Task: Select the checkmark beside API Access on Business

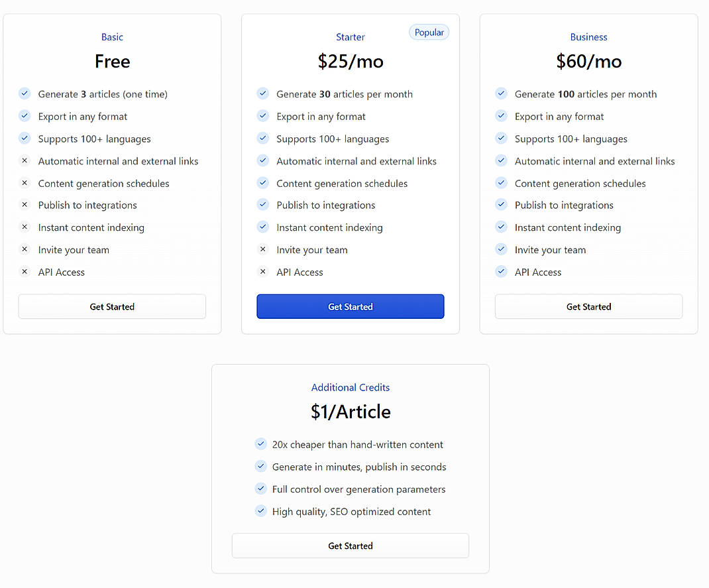Action: [502, 272]
